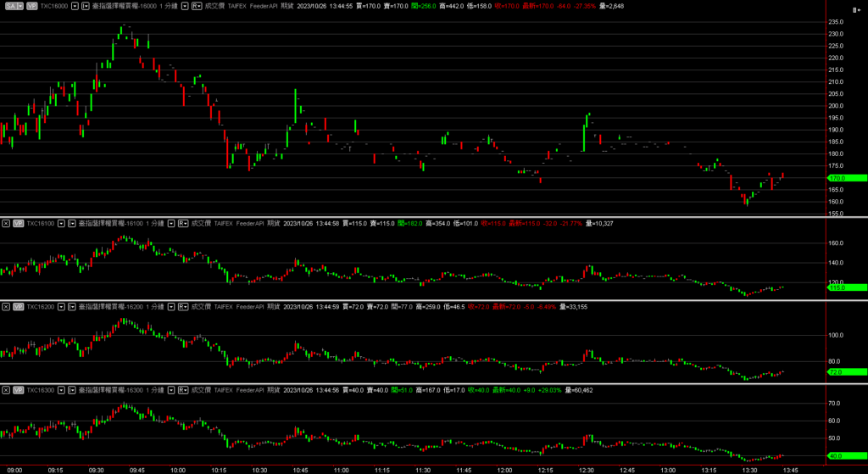Toggle the VP button for TXC16100
This screenshot has width=868, height=474.
(x=19, y=223)
